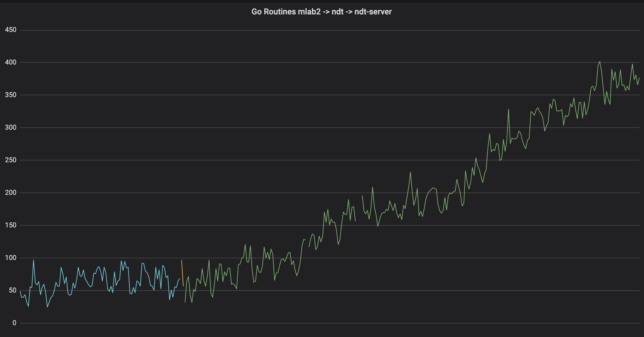Select the 300 y-axis label
The width and height of the screenshot is (644, 337).
[x=11, y=127]
